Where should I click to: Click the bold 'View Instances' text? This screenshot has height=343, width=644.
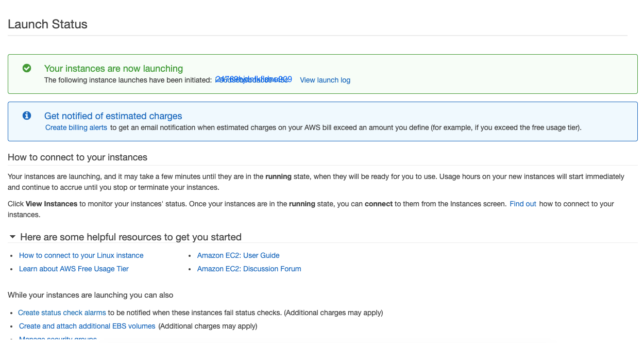(x=52, y=204)
